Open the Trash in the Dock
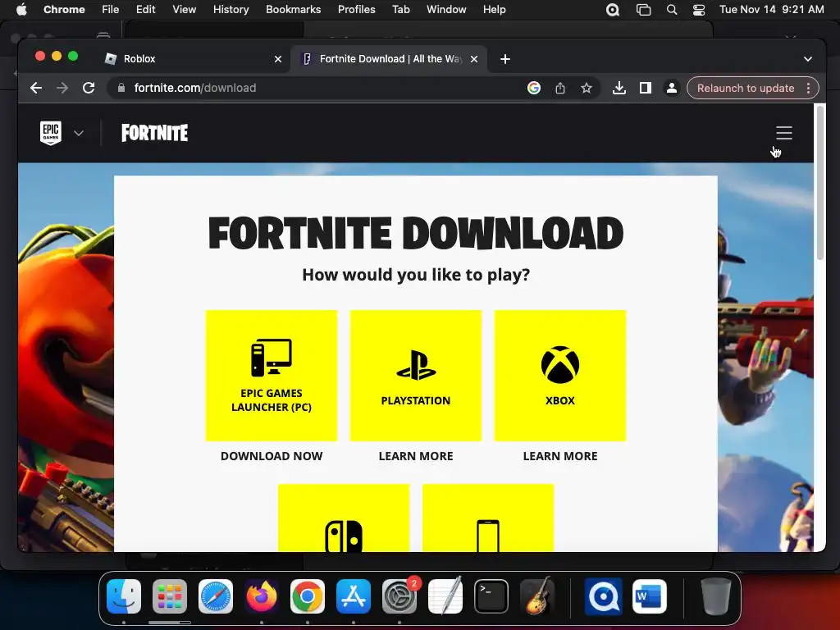The width and height of the screenshot is (840, 630). tap(715, 596)
